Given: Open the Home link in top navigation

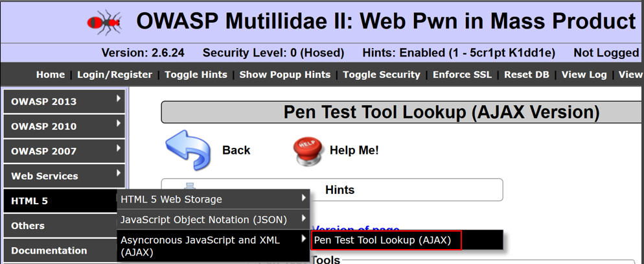Looking at the screenshot, I should pyautogui.click(x=51, y=75).
